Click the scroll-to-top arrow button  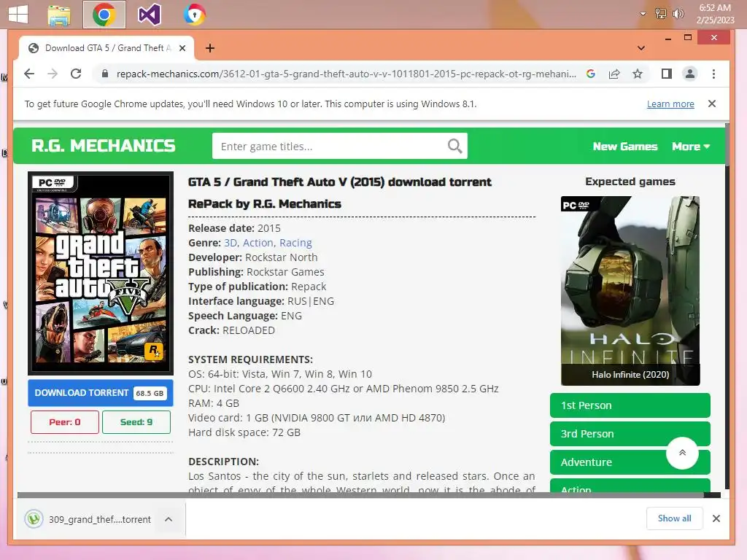[682, 453]
